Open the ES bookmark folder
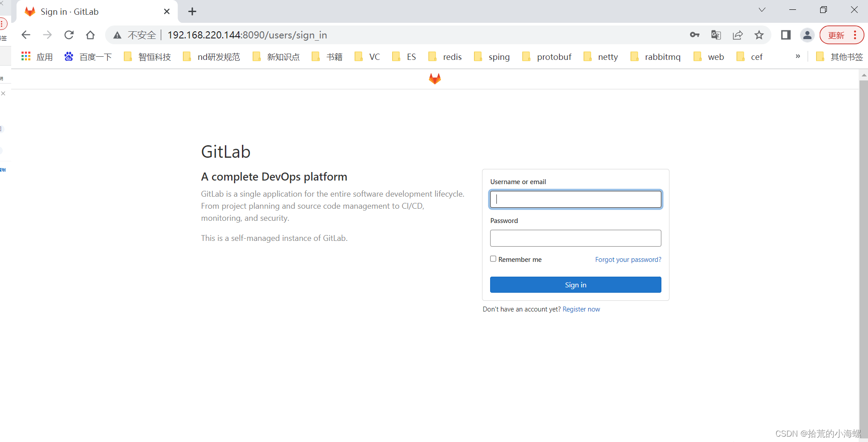 [x=404, y=57]
